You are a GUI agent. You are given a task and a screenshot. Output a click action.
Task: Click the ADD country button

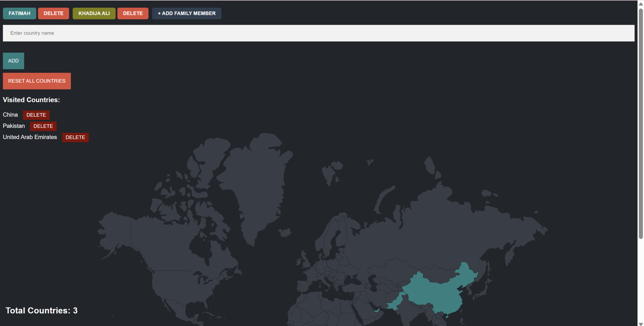coord(13,61)
